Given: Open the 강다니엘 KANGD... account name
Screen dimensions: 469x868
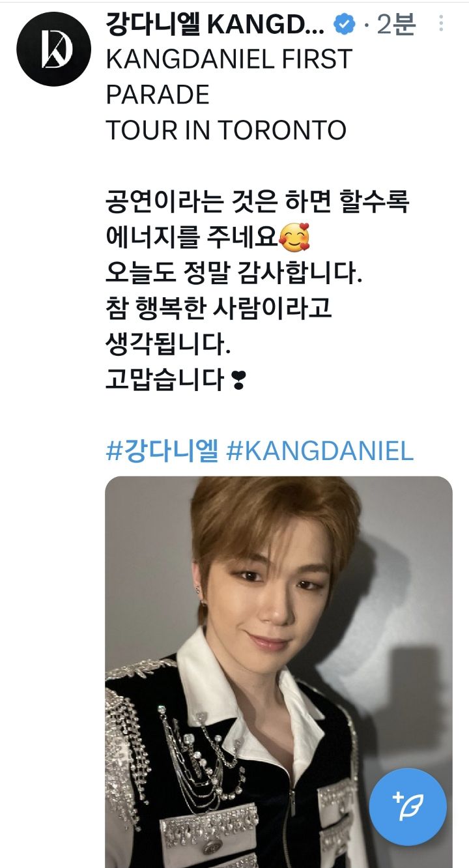Looking at the screenshot, I should [215, 25].
